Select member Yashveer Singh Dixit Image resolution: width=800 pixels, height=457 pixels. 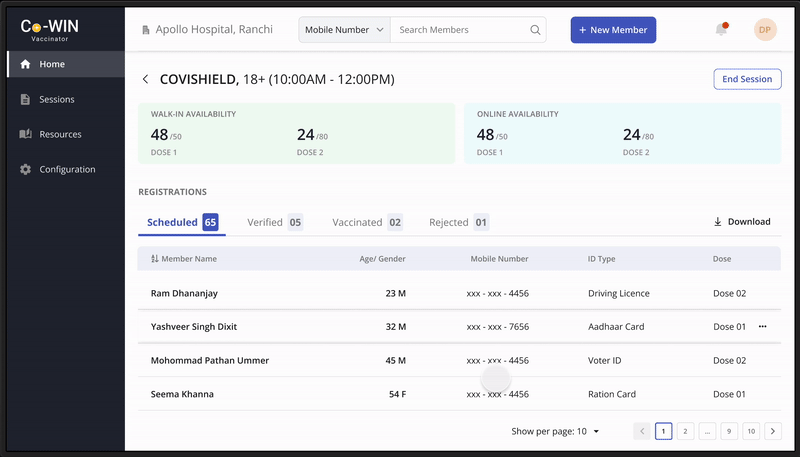[x=194, y=326]
